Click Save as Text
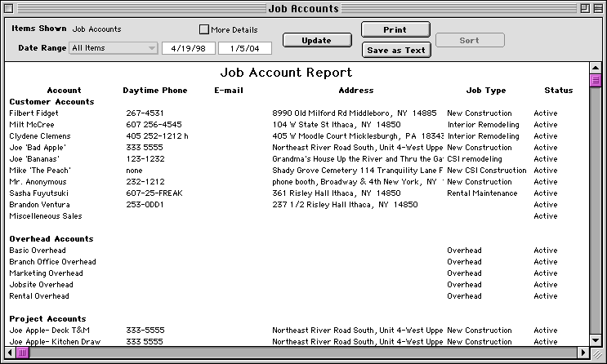This screenshot has height=364, width=607. [395, 50]
